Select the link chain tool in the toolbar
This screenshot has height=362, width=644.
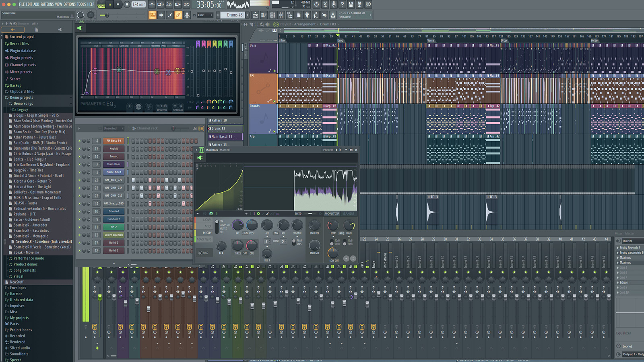coord(178,15)
